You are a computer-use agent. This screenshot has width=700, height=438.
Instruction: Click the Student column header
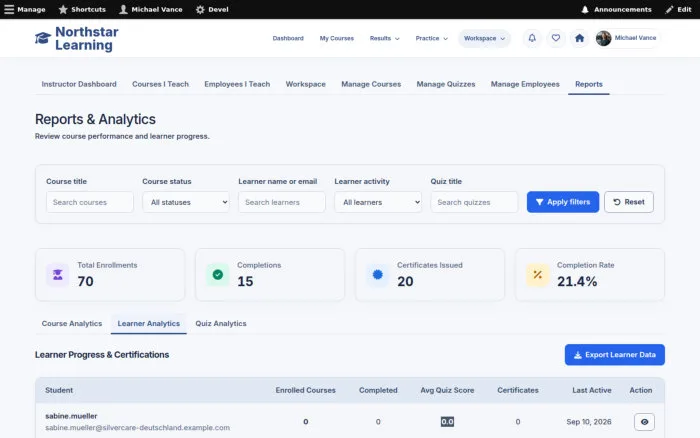click(59, 390)
